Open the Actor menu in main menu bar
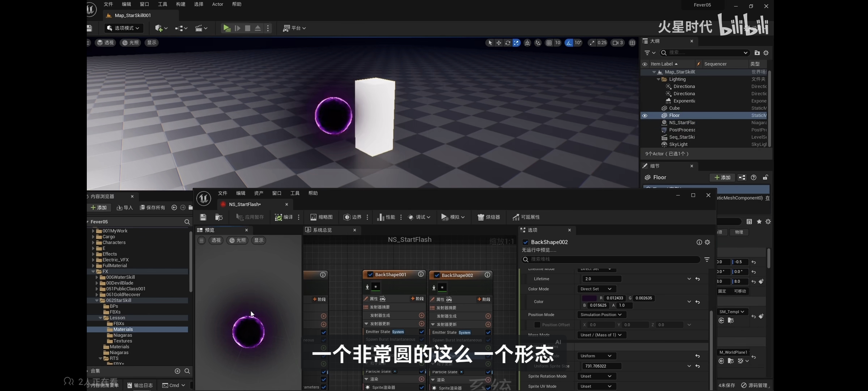 click(x=217, y=4)
